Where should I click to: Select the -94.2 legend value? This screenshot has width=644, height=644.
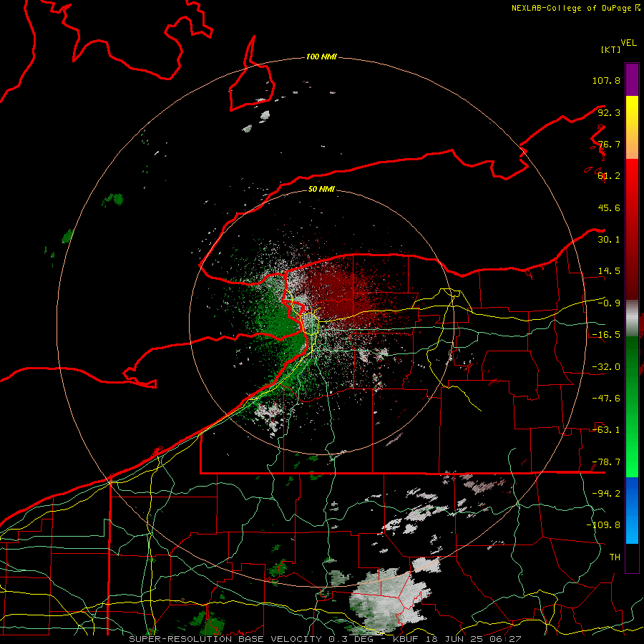coord(606,494)
